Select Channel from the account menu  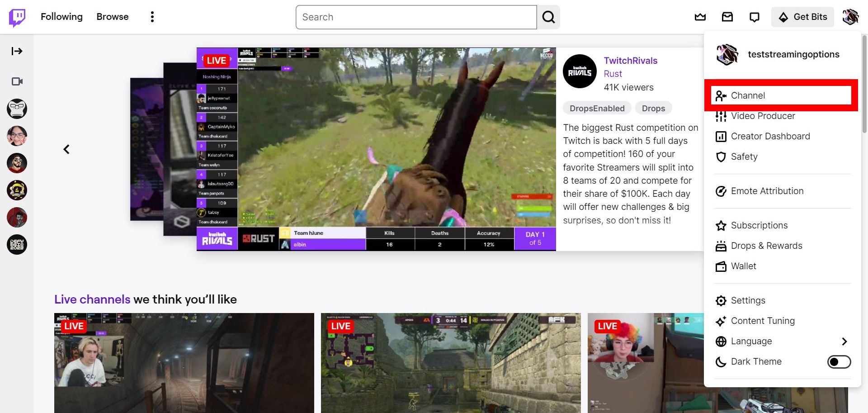tap(748, 95)
